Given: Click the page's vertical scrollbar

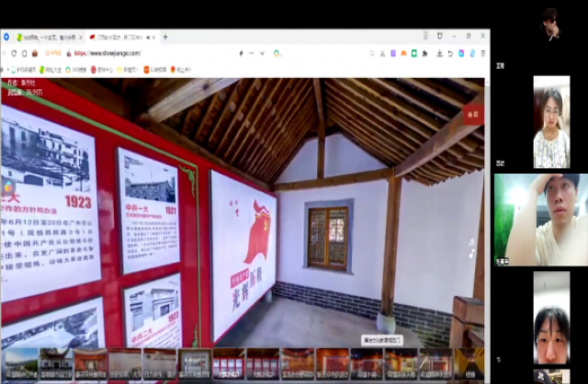Looking at the screenshot, I should (487, 231).
